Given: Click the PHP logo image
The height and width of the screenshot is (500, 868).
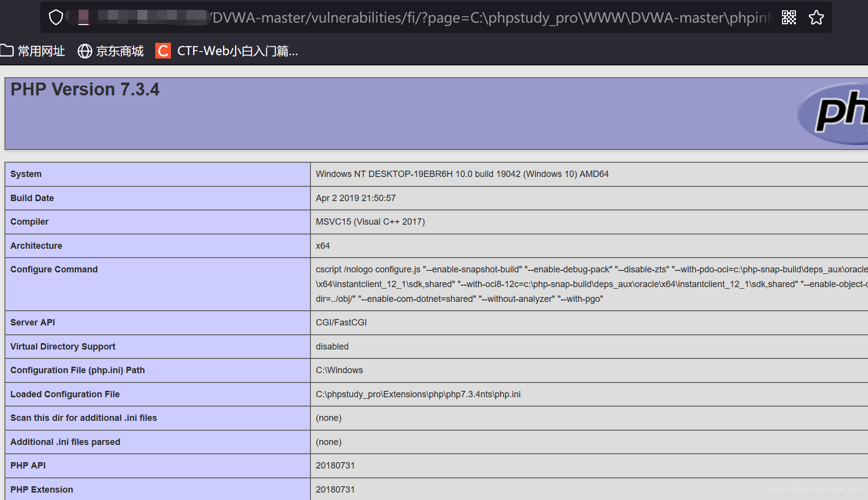Looking at the screenshot, I should click(833, 114).
